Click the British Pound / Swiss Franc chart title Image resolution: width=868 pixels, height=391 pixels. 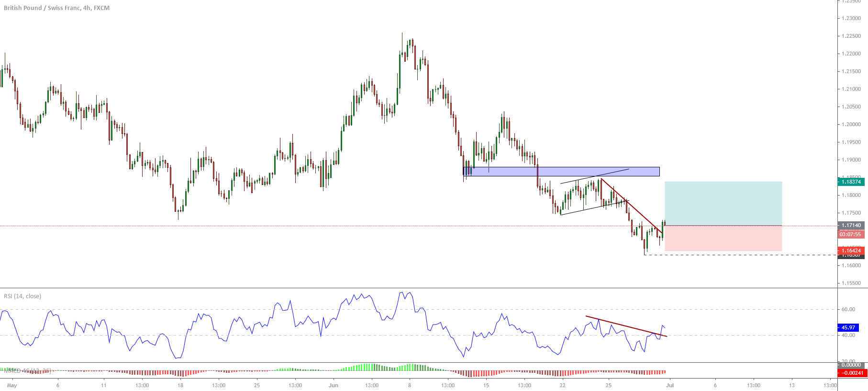56,8
